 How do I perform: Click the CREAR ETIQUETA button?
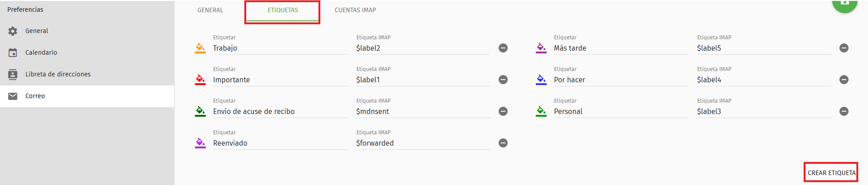coord(832,173)
